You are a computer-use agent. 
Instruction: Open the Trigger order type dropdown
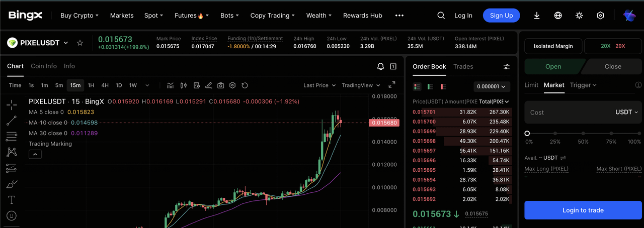(x=583, y=85)
